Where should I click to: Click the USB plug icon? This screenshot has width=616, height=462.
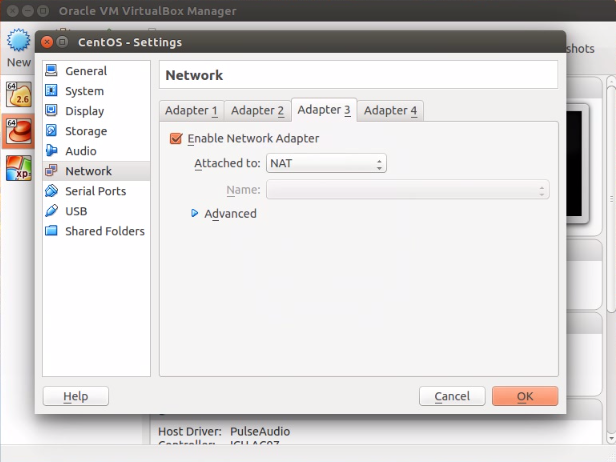pos(51,211)
